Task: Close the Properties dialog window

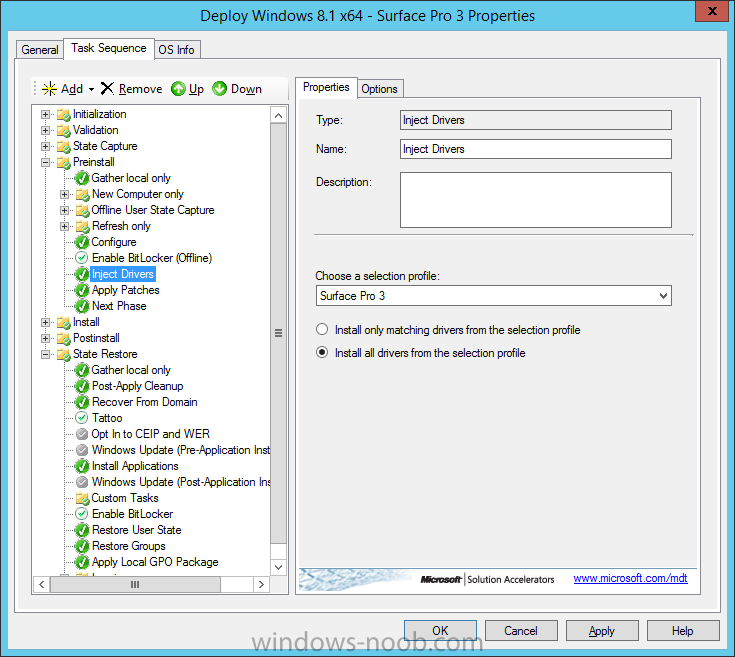Action: point(712,11)
